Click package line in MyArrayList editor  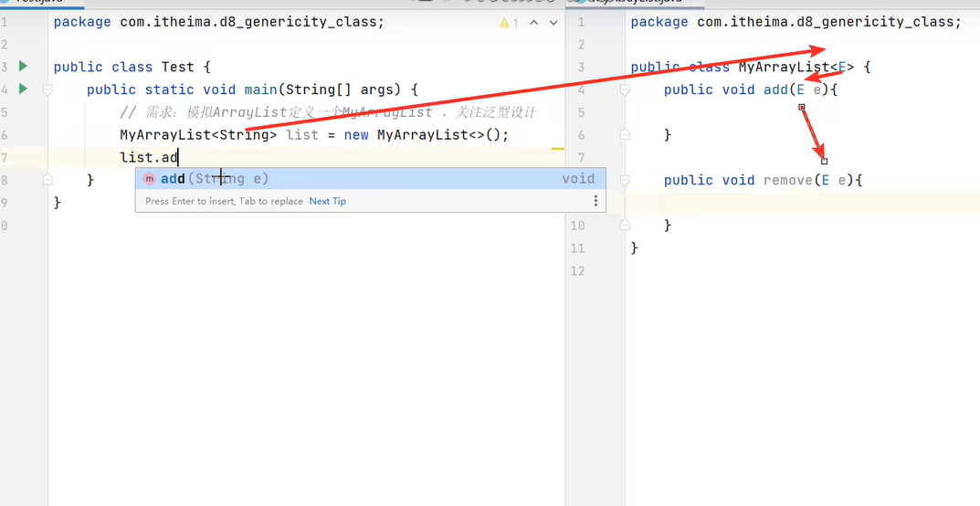tap(796, 23)
